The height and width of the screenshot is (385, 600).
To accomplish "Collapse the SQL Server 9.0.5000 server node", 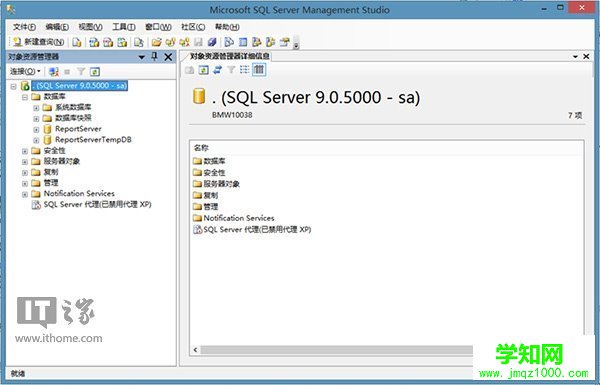I will (13, 86).
